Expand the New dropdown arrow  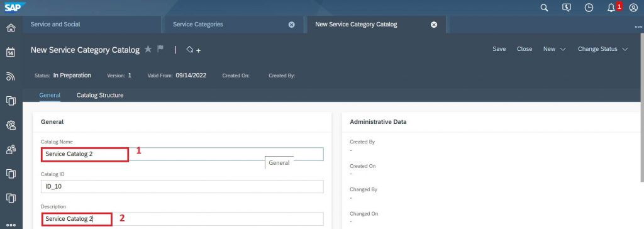pos(563,49)
